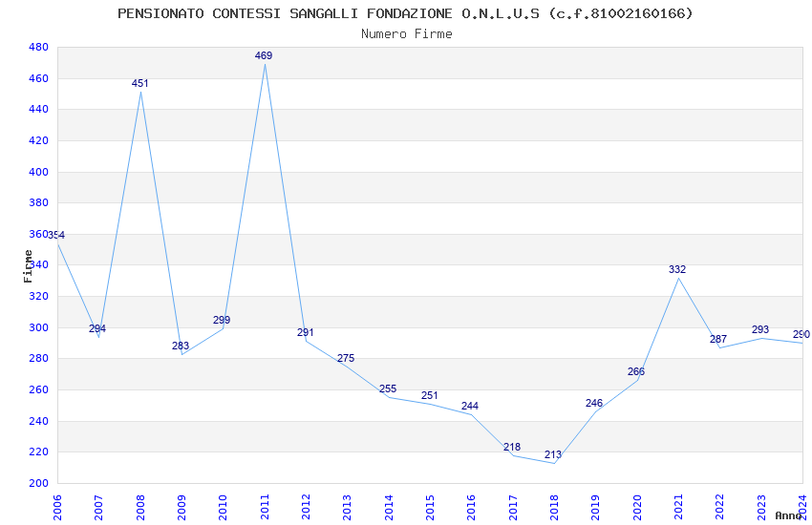
Task: Click the y-axis value 320
Action: click(x=39, y=296)
